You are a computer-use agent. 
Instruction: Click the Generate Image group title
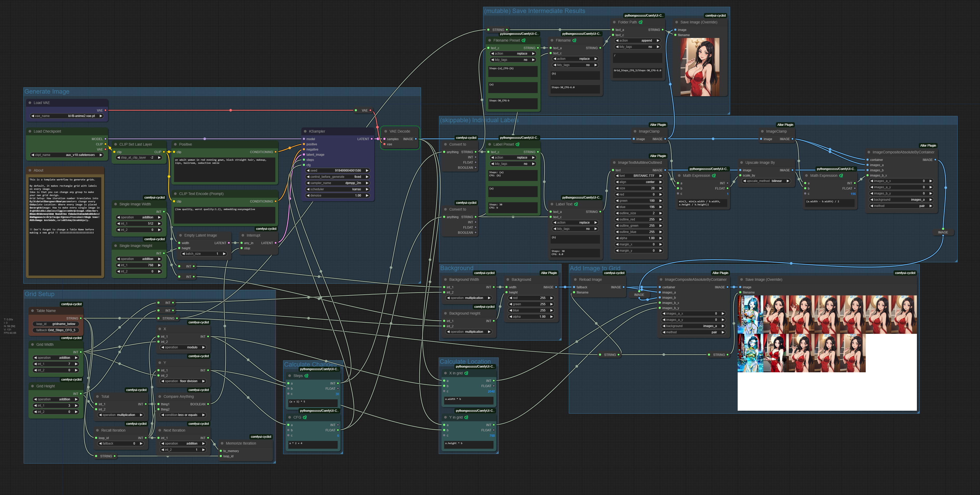(x=47, y=92)
